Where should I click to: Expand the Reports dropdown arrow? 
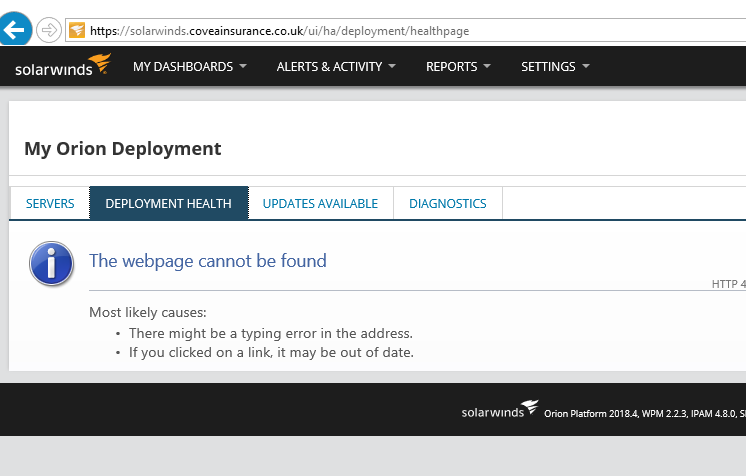pyautogui.click(x=487, y=66)
